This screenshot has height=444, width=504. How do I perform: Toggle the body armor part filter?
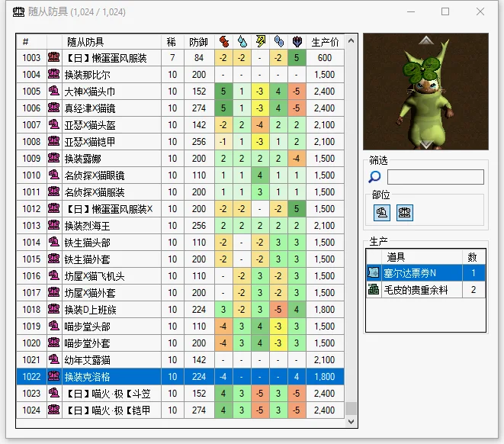tap(405, 213)
